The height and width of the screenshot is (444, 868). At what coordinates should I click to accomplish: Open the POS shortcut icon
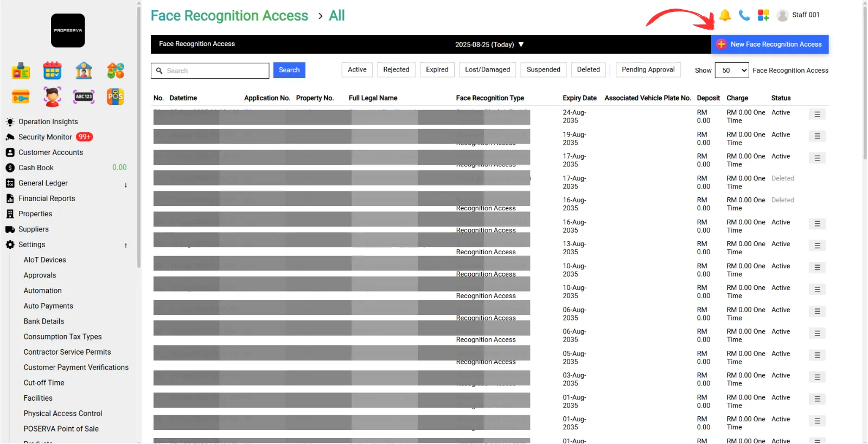115,96
